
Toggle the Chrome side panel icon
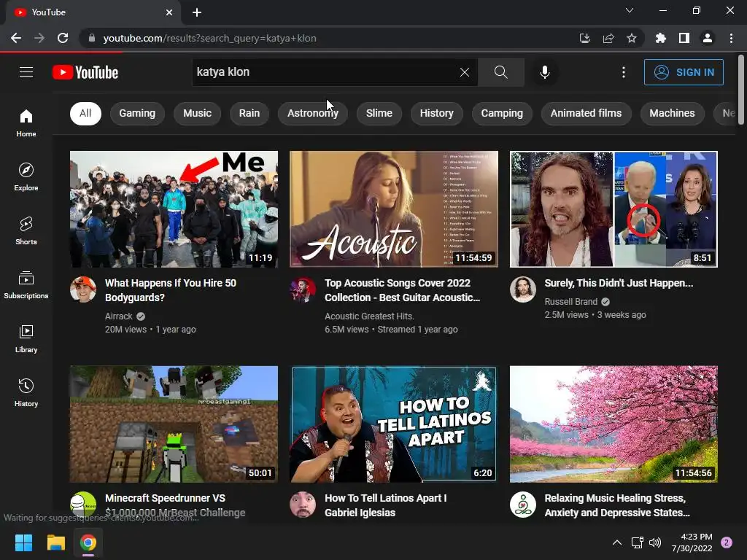pos(684,38)
